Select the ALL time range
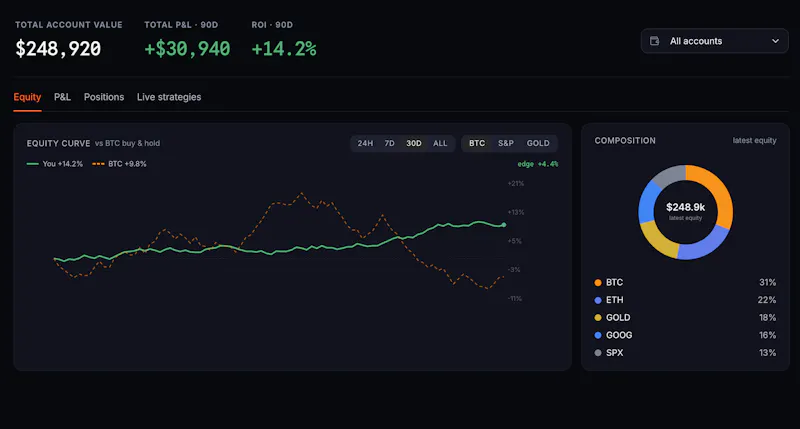The width and height of the screenshot is (800, 429). pos(440,143)
